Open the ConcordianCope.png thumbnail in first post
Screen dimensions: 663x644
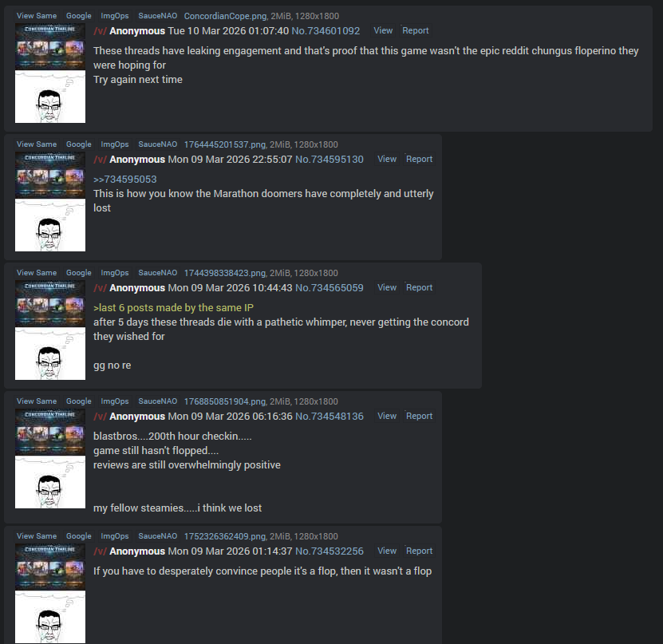pos(50,73)
